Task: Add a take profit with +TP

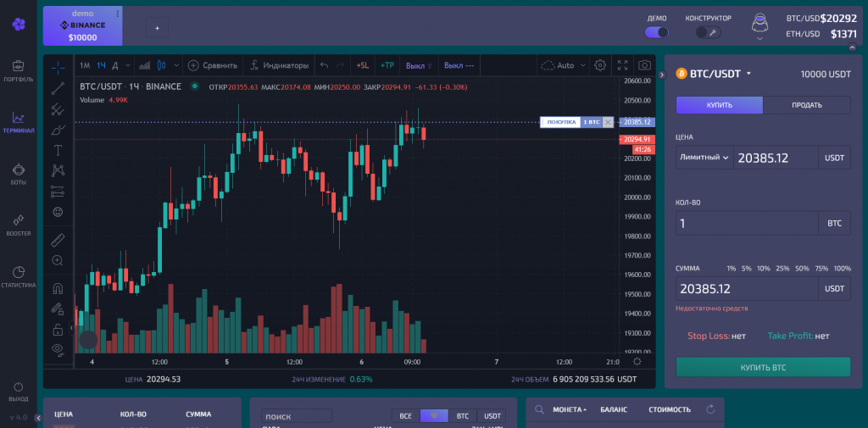Action: pyautogui.click(x=387, y=65)
